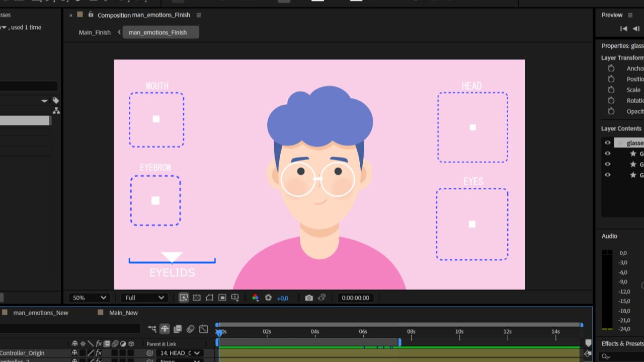Click chevron between Main_Finish and man_emotions_Finish
Screen dimensions: 644x362
(119, 32)
